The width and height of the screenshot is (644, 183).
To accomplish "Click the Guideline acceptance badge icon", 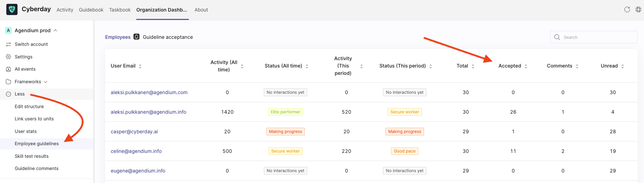I will 137,37.
